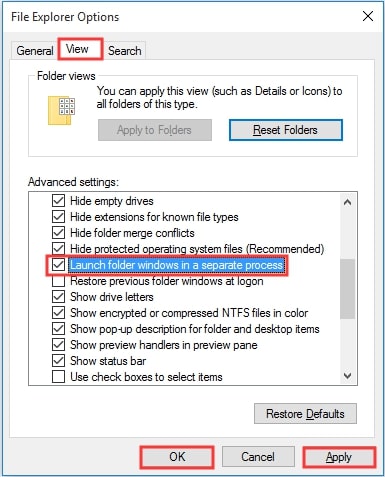Enable Restore previous folder windows at logon
The image size is (385, 477).
click(x=58, y=281)
